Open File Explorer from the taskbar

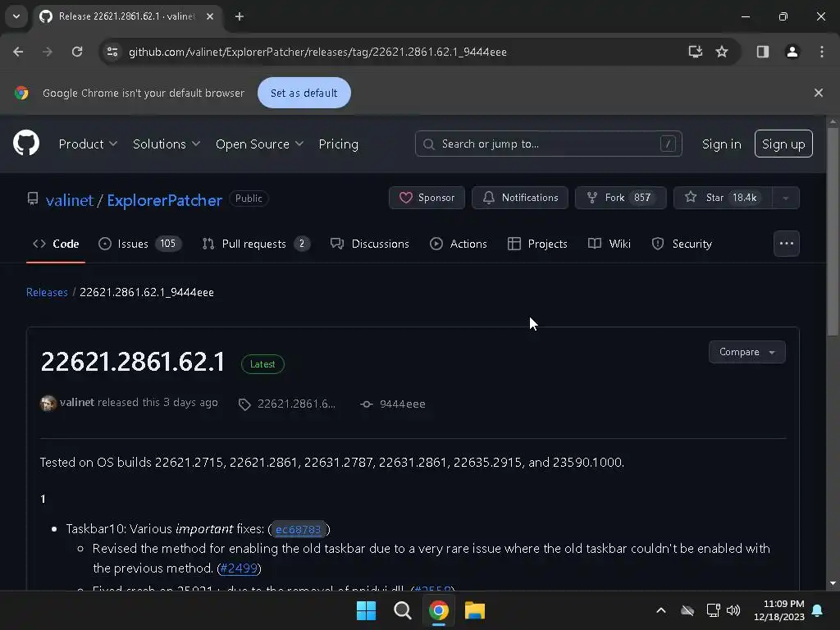[x=475, y=610]
